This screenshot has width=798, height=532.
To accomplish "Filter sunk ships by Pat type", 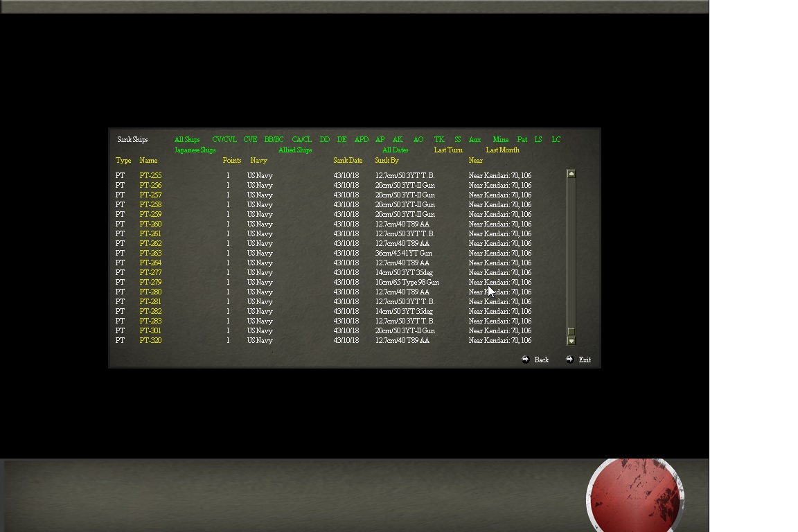I will pos(522,139).
